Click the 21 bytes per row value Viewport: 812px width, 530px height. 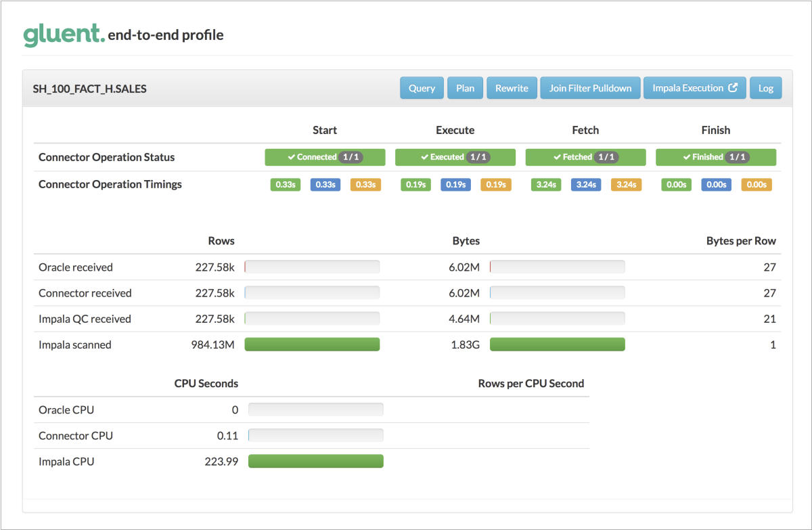click(770, 319)
